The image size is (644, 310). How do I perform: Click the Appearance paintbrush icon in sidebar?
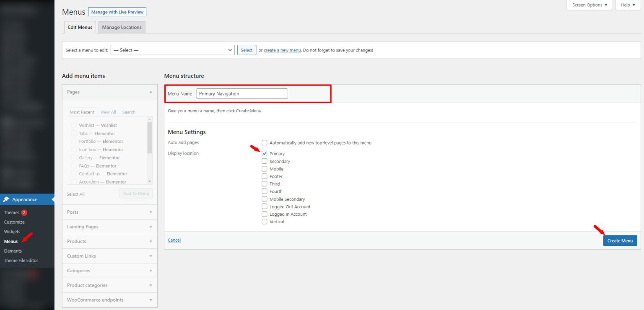point(7,199)
